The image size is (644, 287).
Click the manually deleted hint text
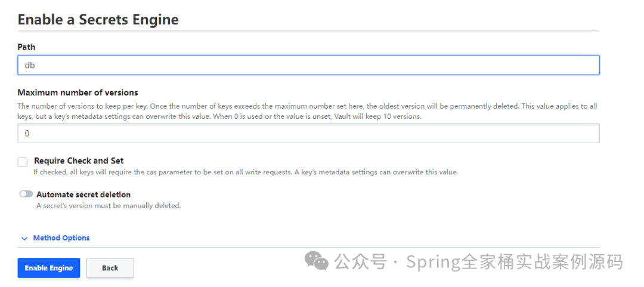(109, 206)
